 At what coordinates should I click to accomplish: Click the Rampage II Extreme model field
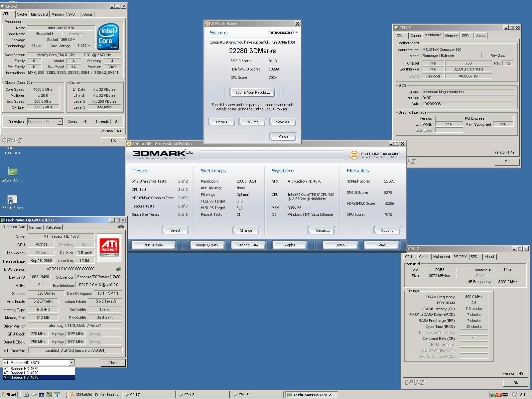click(x=452, y=56)
